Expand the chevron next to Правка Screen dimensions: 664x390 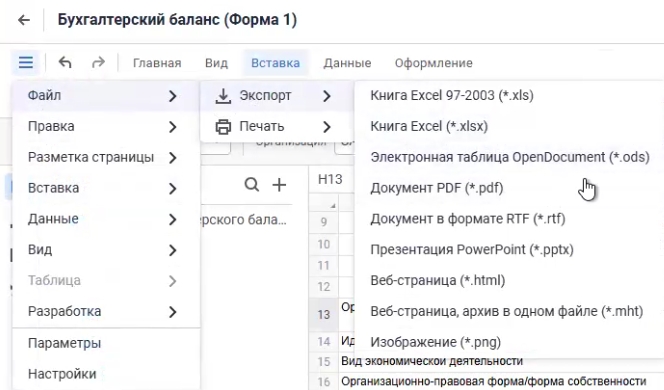point(172,127)
